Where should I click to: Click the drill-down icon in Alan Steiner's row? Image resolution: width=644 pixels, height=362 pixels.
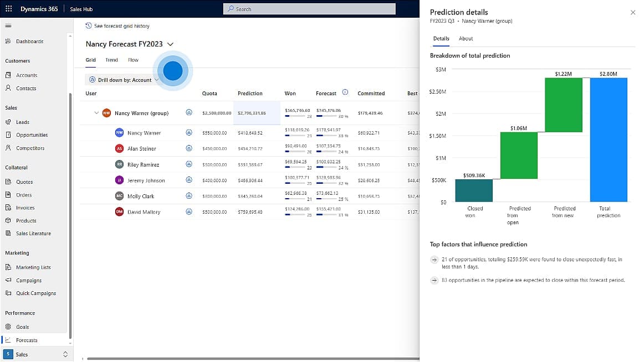pyautogui.click(x=189, y=148)
